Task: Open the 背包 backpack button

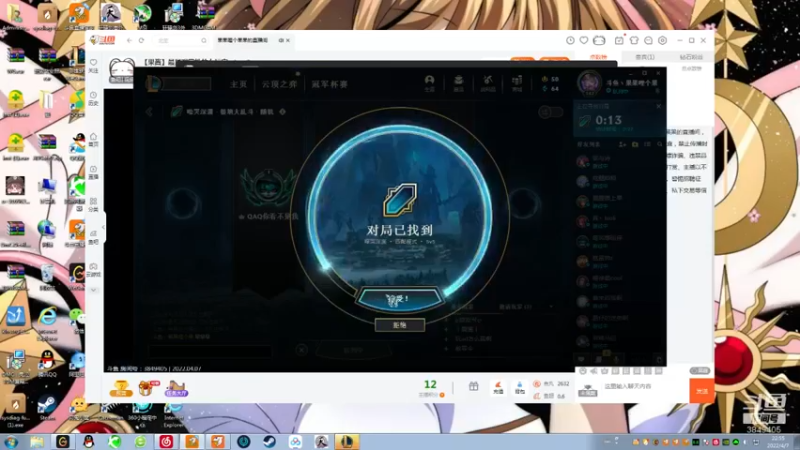Action: pyautogui.click(x=519, y=388)
